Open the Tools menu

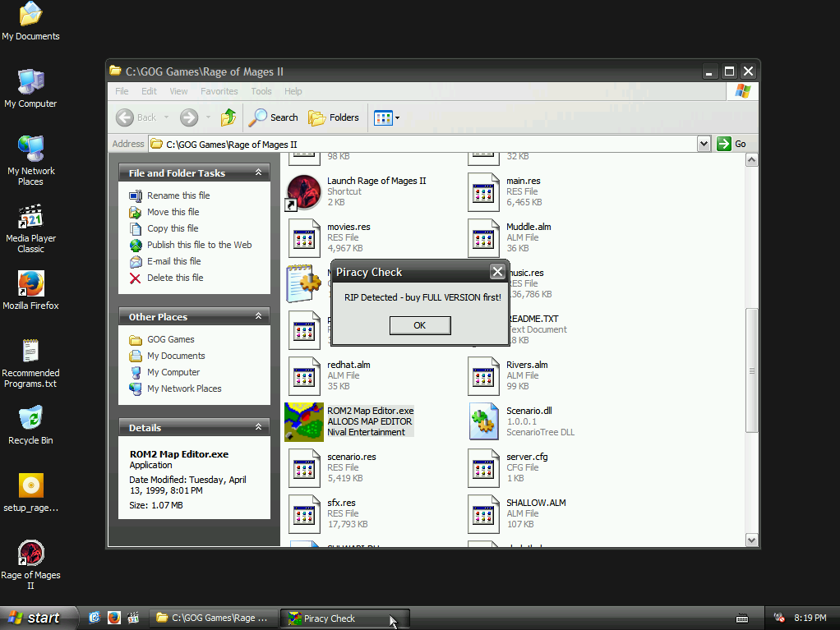pyautogui.click(x=261, y=91)
